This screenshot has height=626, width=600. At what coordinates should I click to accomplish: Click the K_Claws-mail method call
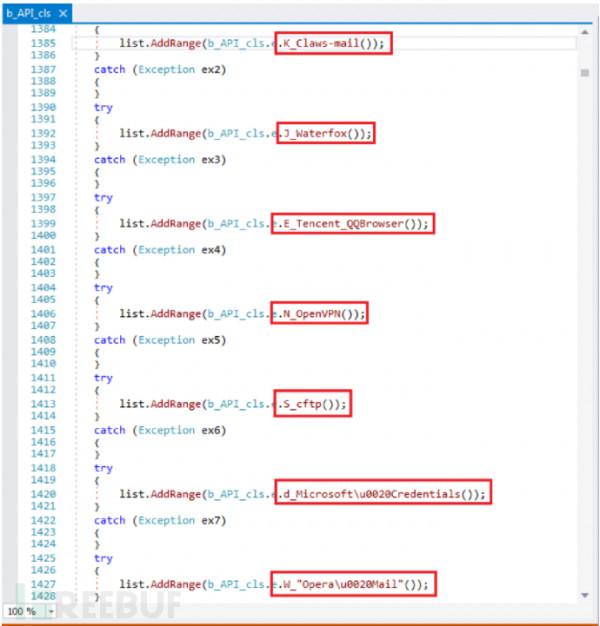[x=330, y=43]
